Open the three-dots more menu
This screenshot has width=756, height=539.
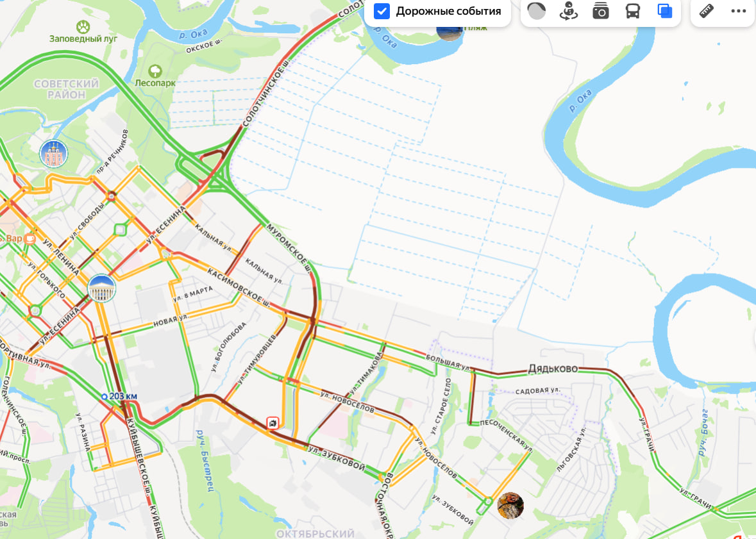tap(738, 11)
